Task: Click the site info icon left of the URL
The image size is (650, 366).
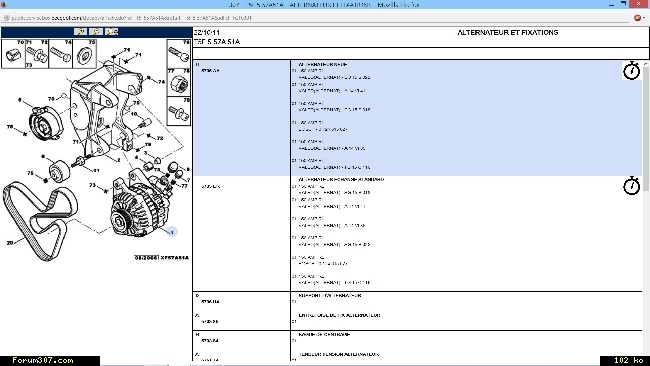Action: 6,18
